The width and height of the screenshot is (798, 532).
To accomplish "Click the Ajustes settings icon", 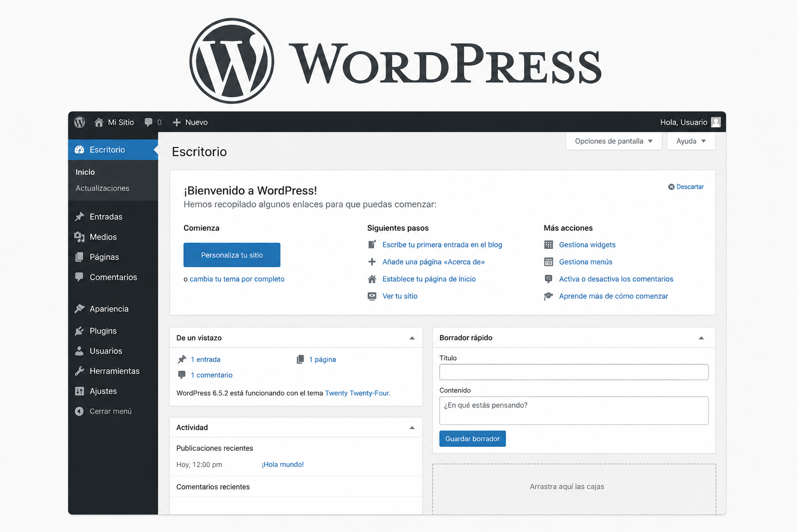I will 79,391.
